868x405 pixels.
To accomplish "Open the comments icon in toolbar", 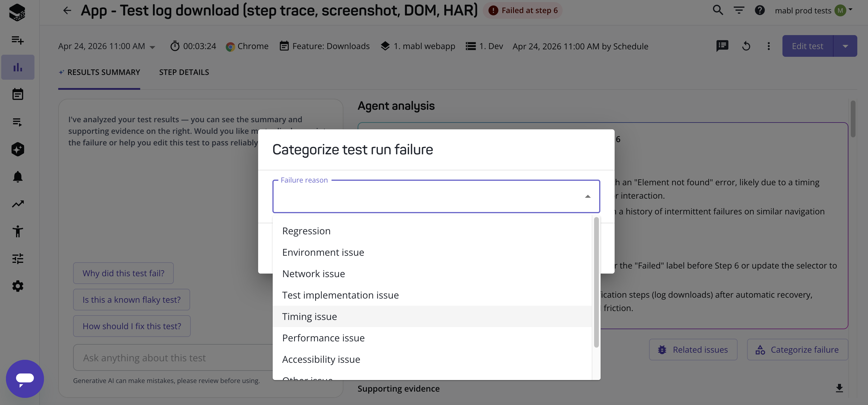I will tap(722, 46).
